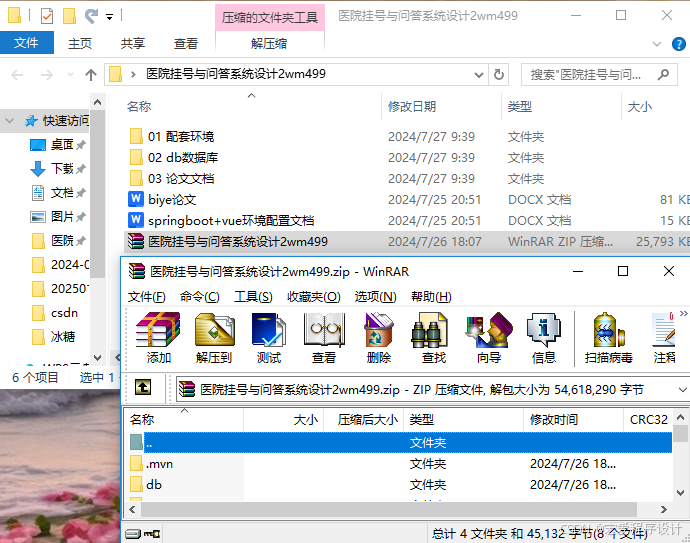Select the 01 配套环境 folder
This screenshot has width=690, height=543.
172,136
